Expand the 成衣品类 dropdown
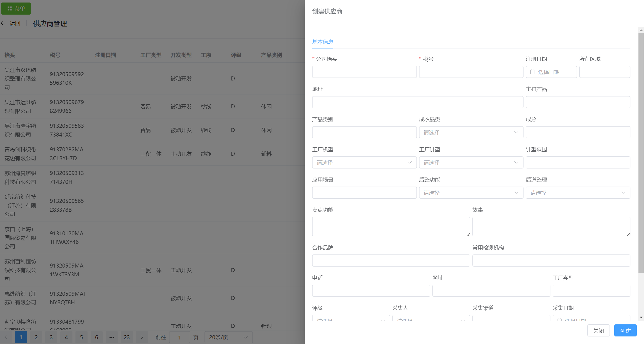This screenshot has width=644, height=344. pos(471,133)
